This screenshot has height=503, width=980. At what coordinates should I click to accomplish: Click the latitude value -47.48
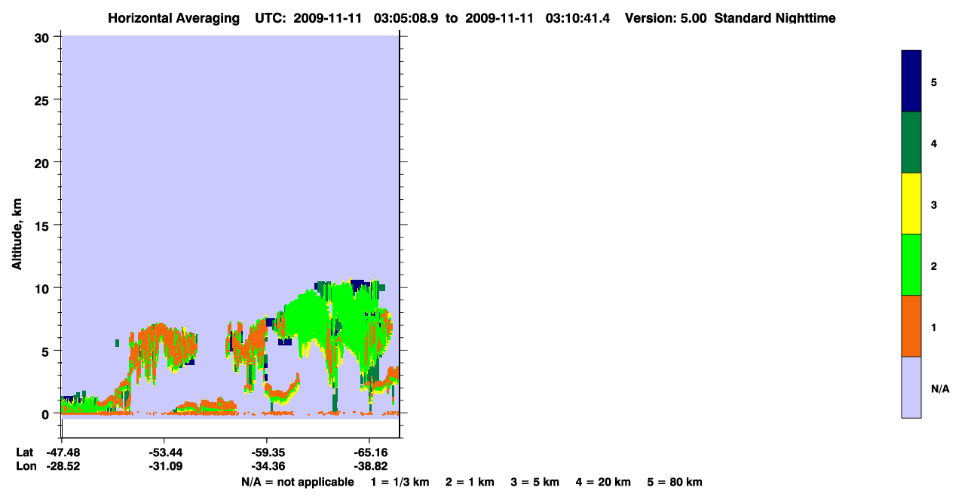point(63,452)
